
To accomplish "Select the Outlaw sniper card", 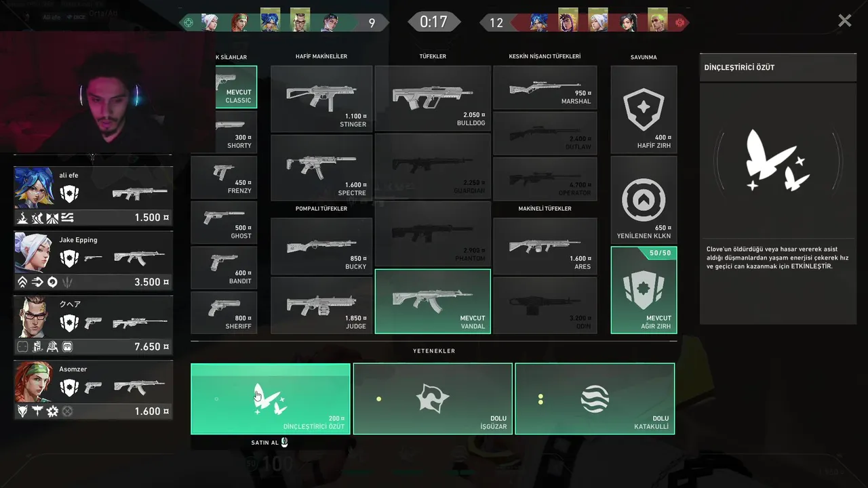I will coord(545,134).
